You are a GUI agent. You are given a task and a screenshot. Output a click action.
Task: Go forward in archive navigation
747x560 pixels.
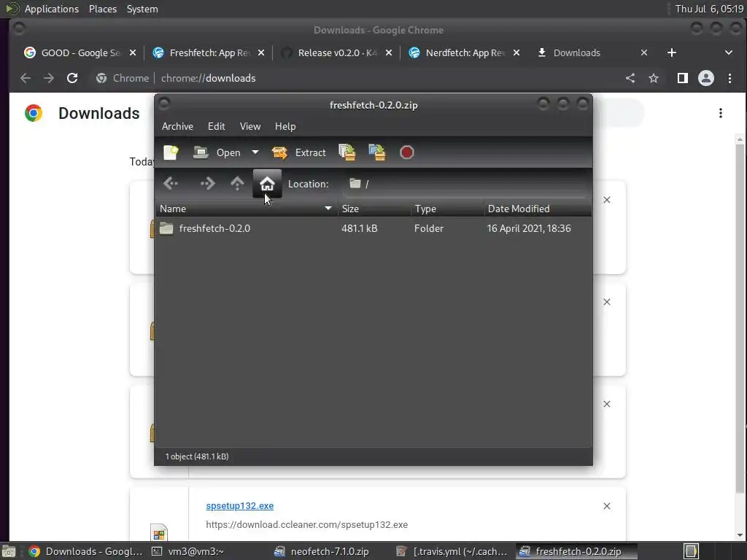point(207,184)
